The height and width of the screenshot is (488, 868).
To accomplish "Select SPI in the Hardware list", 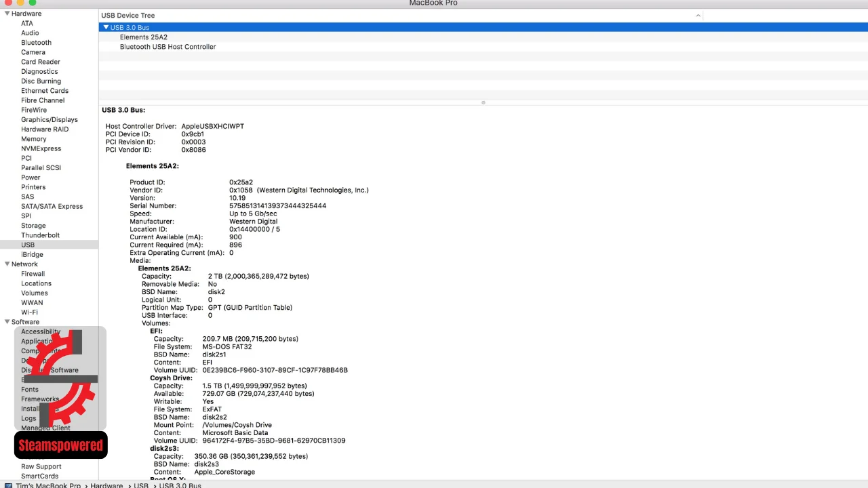I will click(26, 216).
